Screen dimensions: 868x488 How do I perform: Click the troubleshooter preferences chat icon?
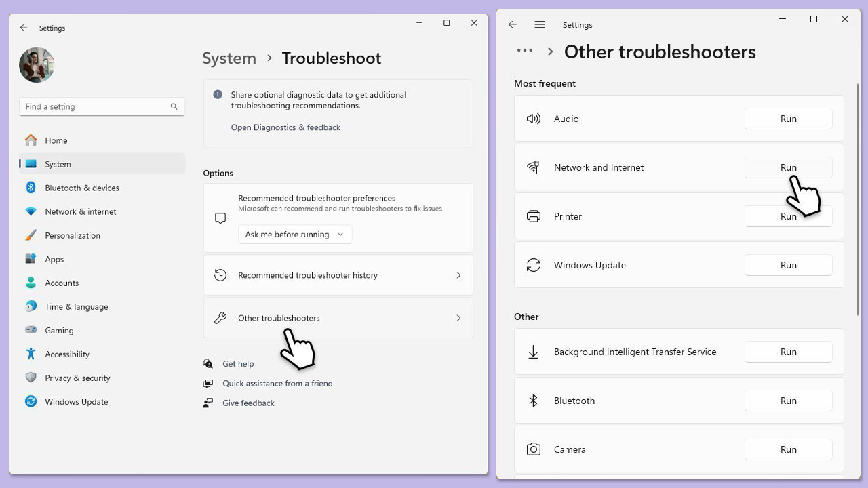(x=220, y=218)
